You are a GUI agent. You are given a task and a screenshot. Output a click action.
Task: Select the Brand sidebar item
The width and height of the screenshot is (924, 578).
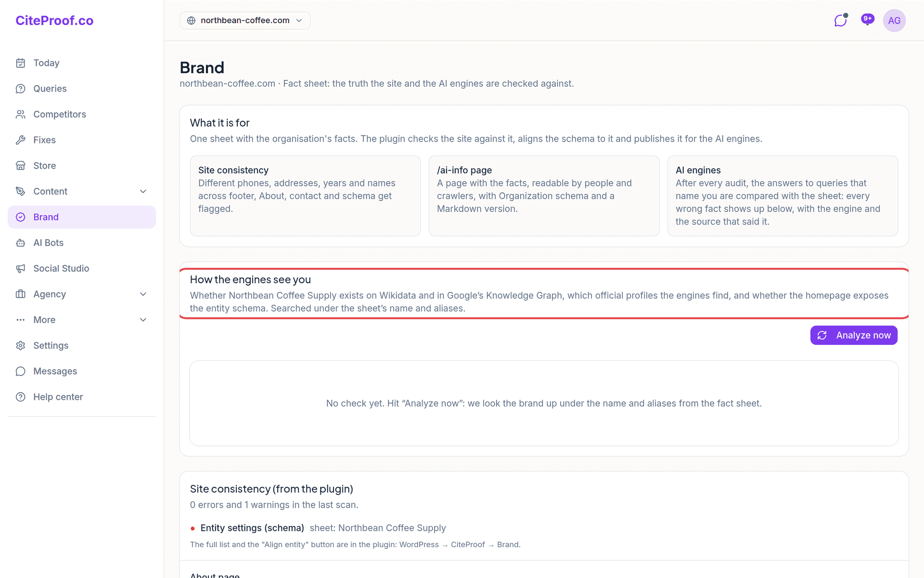(x=82, y=217)
